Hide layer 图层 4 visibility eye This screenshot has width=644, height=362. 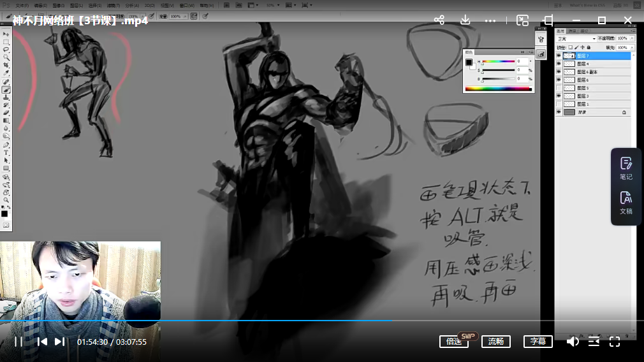point(559,64)
